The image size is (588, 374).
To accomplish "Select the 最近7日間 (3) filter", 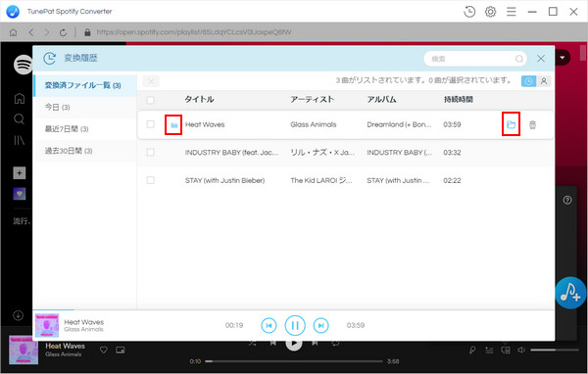I will (84, 129).
